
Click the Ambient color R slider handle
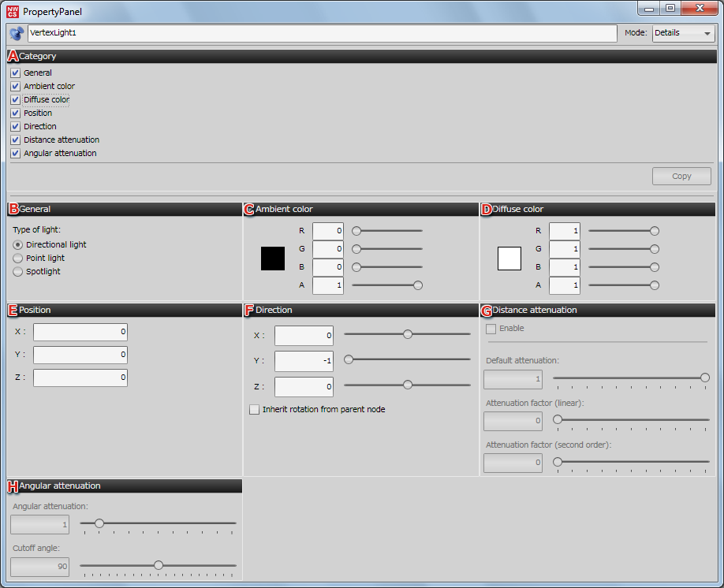(356, 231)
